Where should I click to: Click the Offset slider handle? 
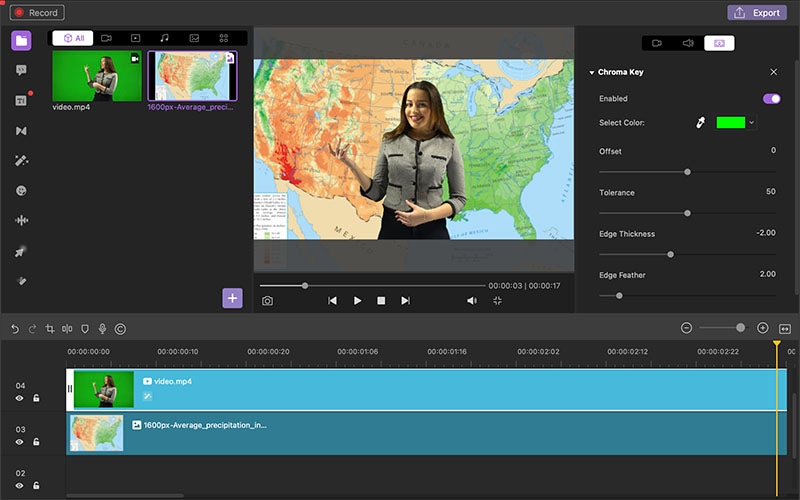687,172
